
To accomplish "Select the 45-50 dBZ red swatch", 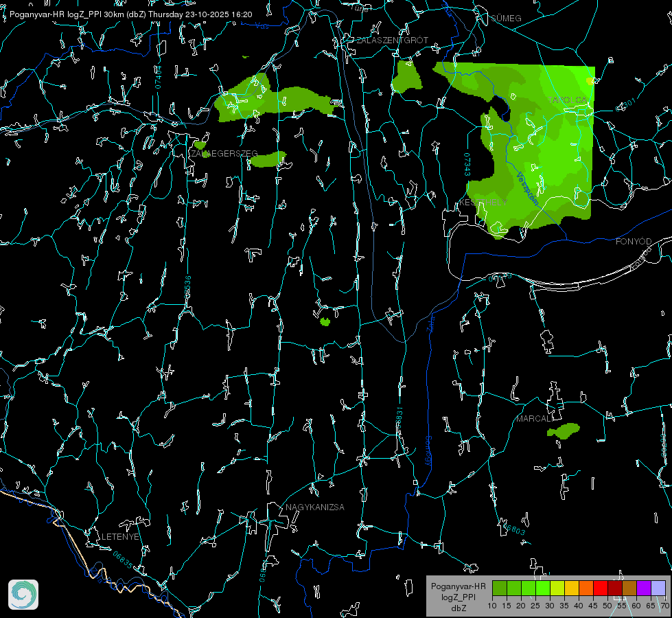I will [601, 588].
